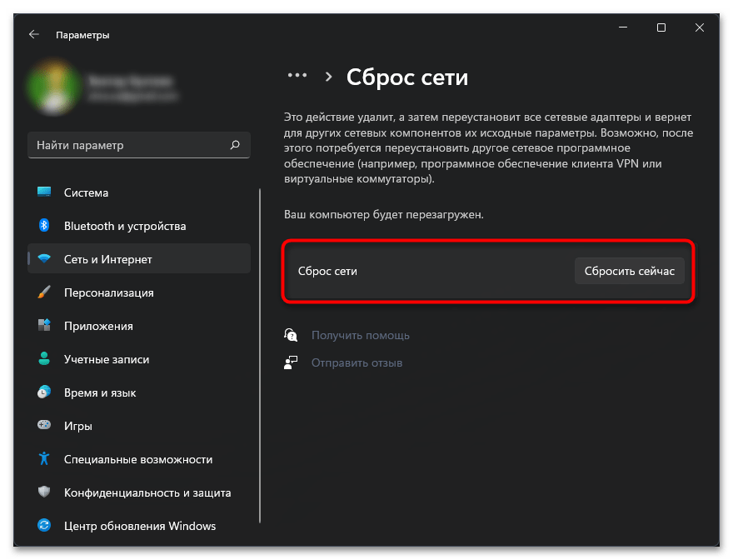The image size is (733, 560).
Task: Open the privacy shield icon
Action: [x=44, y=492]
